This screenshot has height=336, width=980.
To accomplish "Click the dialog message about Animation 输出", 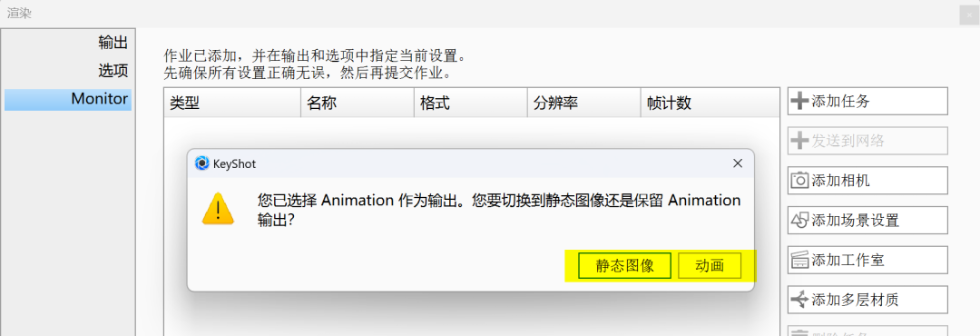I will (499, 211).
